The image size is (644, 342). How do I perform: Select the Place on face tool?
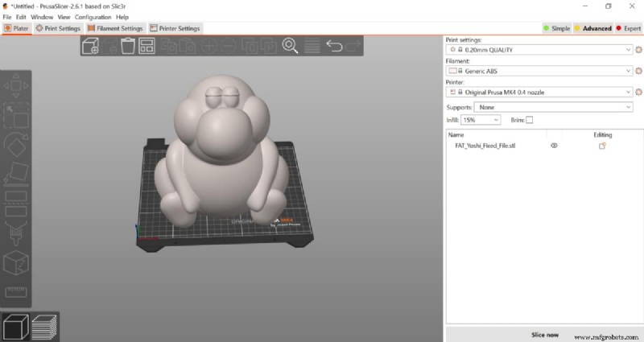[x=16, y=174]
